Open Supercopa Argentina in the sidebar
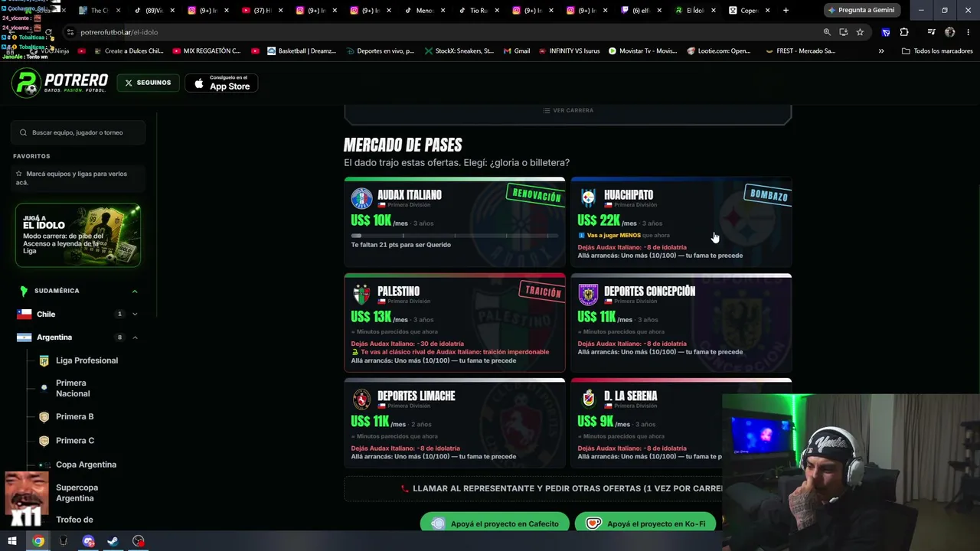Viewport: 980px width, 551px height. pyautogui.click(x=77, y=493)
